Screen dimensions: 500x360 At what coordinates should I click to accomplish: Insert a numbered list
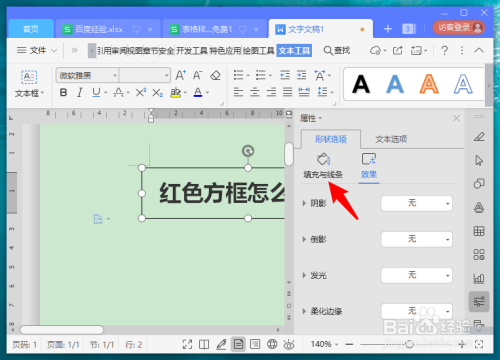(261, 75)
